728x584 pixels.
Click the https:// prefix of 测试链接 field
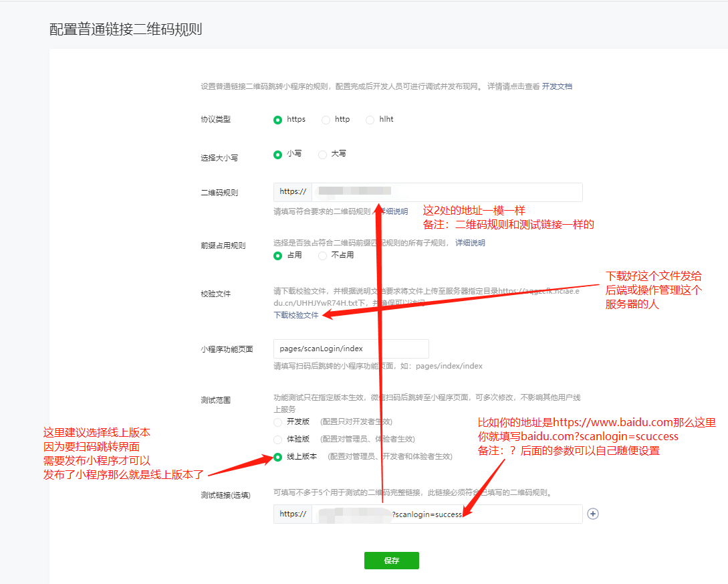[x=293, y=514]
